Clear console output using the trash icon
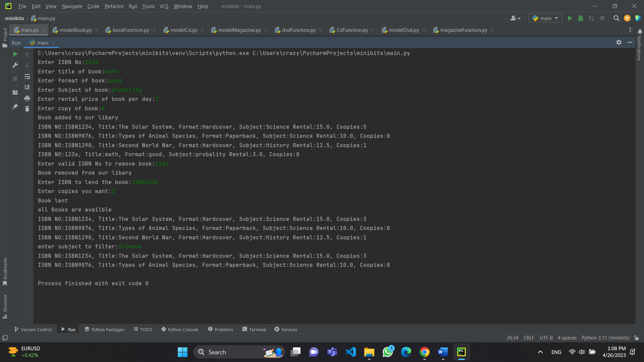 pyautogui.click(x=27, y=109)
